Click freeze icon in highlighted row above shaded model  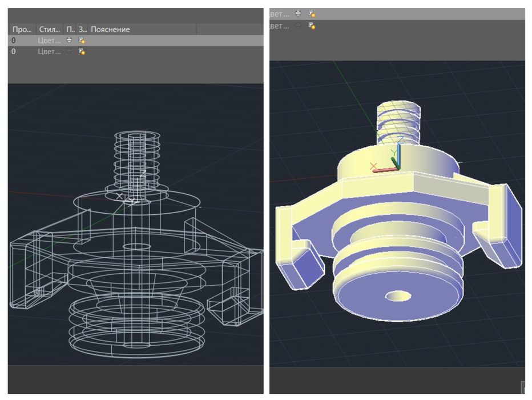click(x=312, y=14)
